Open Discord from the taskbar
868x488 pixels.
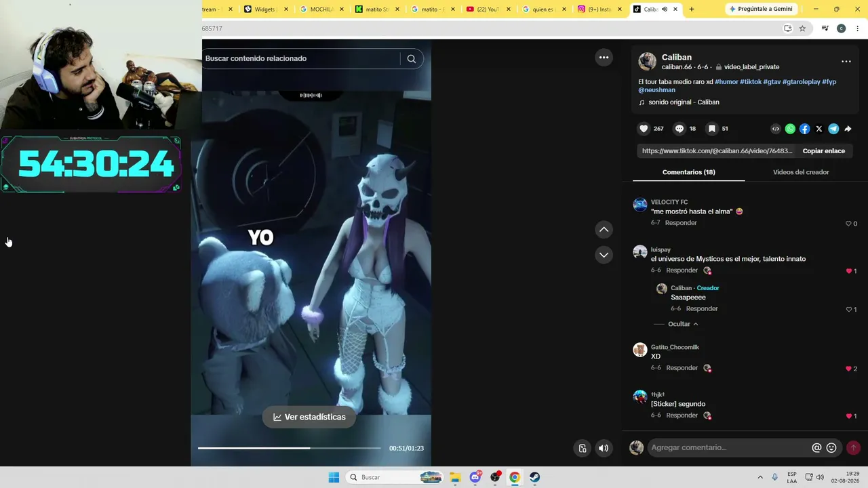point(475,477)
